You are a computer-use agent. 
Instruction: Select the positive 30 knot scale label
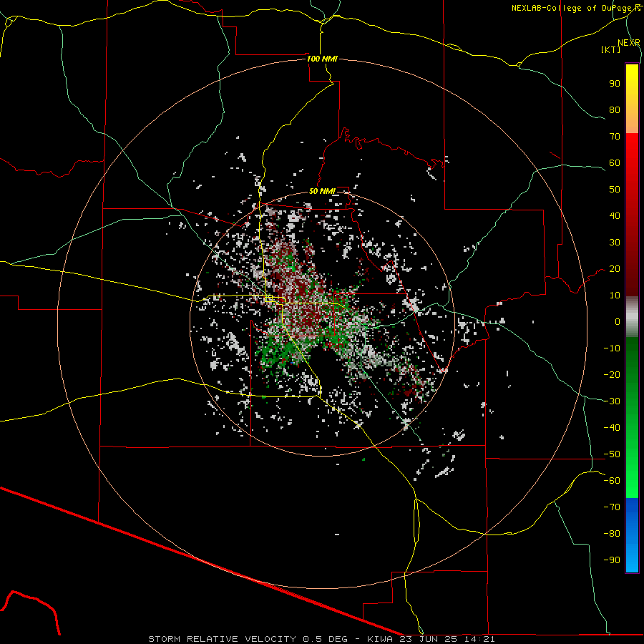pyautogui.click(x=615, y=243)
